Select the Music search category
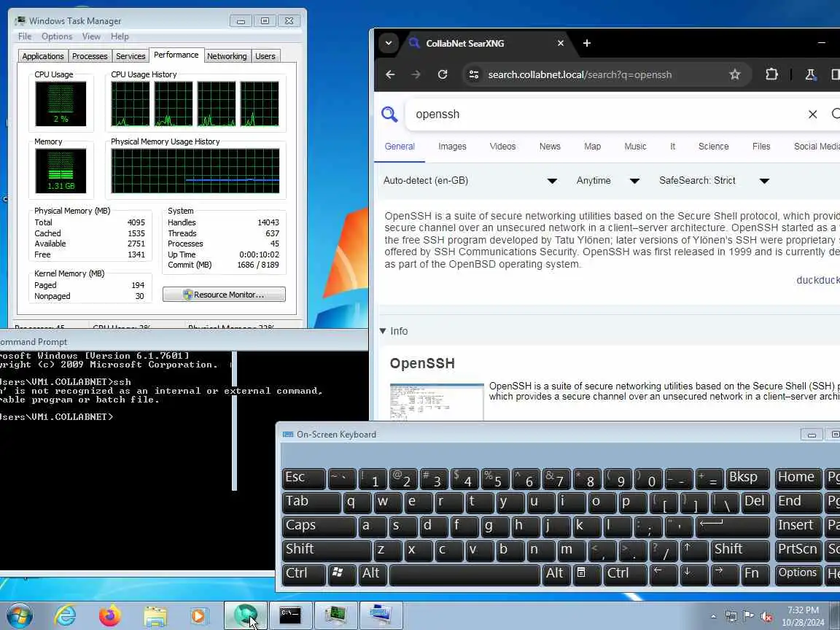The width and height of the screenshot is (840, 630). (635, 147)
